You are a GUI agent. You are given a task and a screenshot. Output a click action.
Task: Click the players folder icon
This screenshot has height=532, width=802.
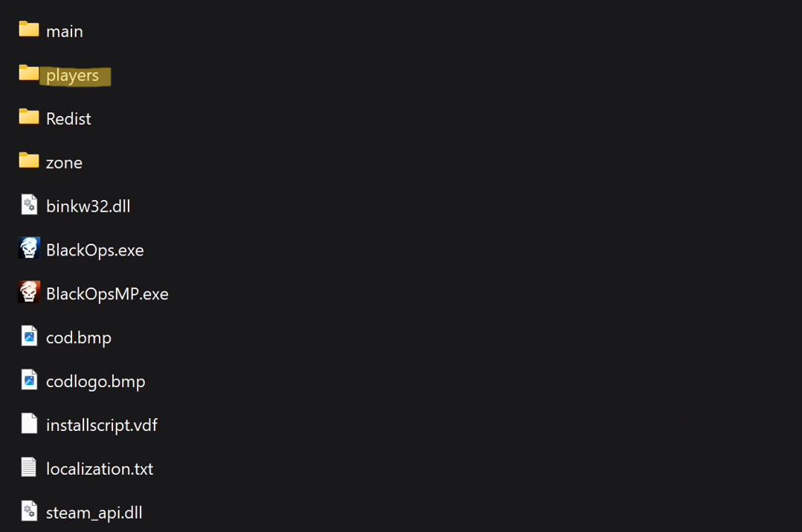tap(29, 73)
